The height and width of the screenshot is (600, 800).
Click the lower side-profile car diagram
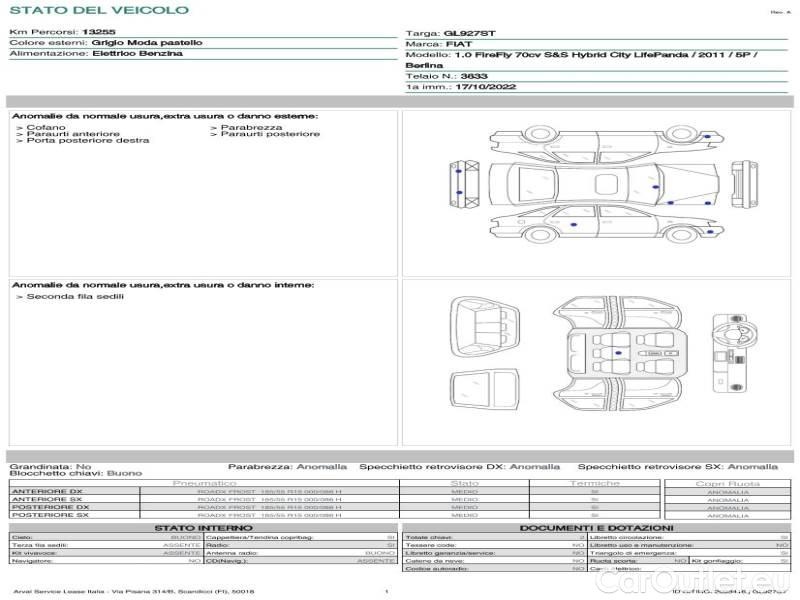coord(598,222)
